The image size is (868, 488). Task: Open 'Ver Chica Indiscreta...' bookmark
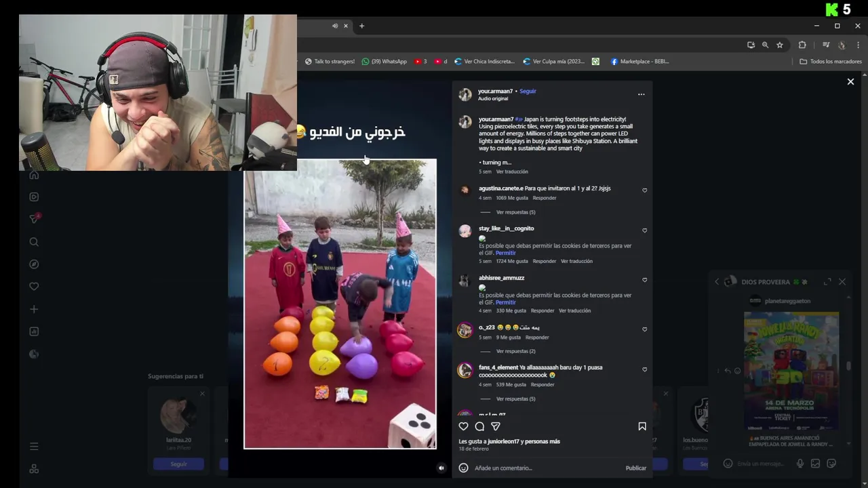484,61
